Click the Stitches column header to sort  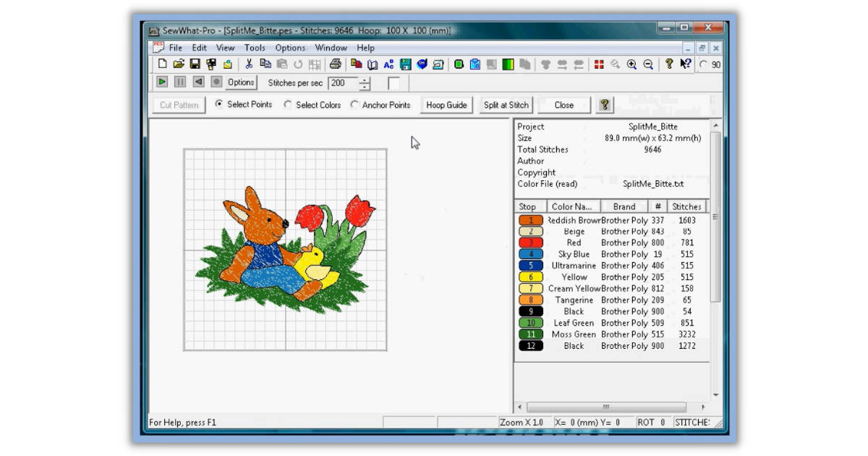pyautogui.click(x=686, y=206)
